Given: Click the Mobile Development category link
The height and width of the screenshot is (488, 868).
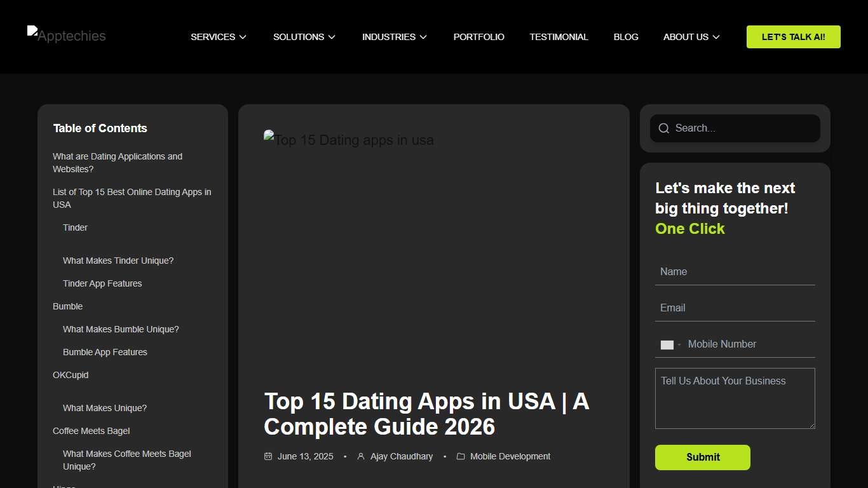Looking at the screenshot, I should 510,456.
